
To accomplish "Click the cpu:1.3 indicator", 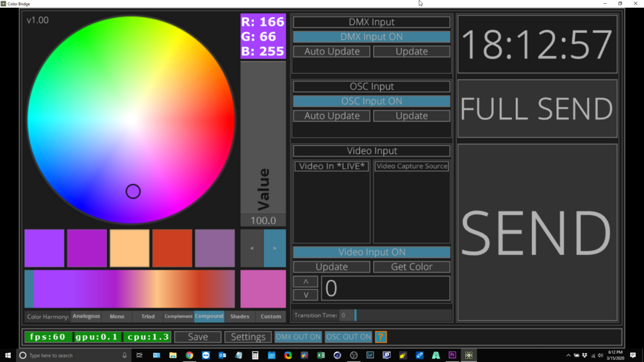I will 147,337.
